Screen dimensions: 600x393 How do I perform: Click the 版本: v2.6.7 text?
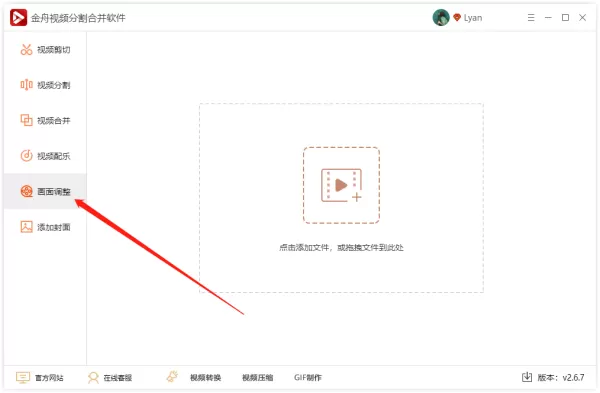pyautogui.click(x=561, y=378)
